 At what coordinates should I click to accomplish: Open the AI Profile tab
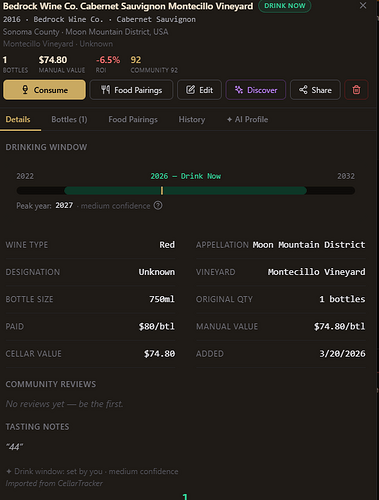(x=247, y=119)
